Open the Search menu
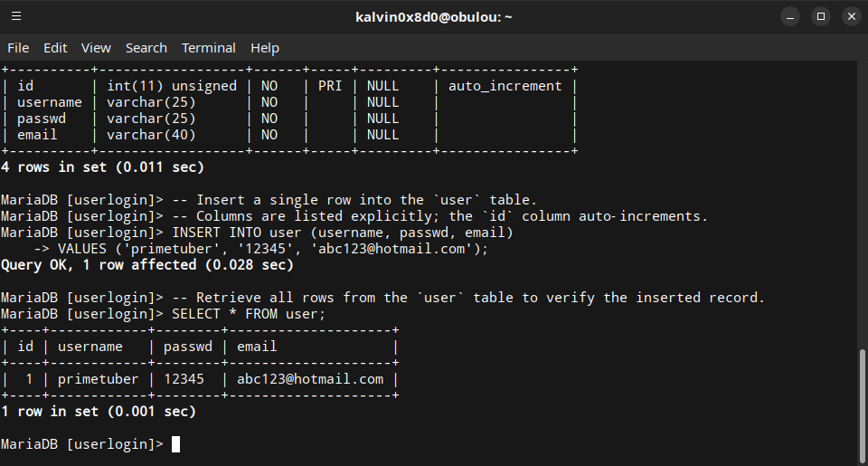The height and width of the screenshot is (466, 868). click(x=146, y=48)
